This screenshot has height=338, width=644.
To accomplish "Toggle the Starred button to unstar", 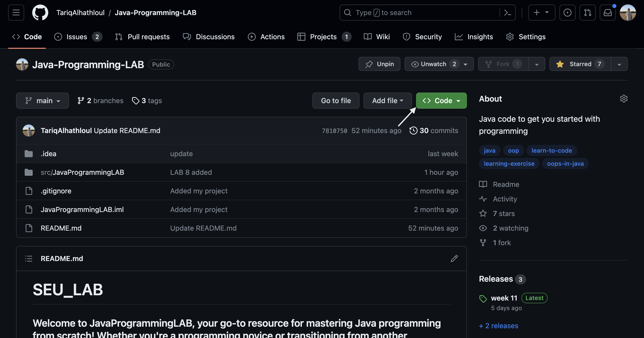I will point(580,64).
